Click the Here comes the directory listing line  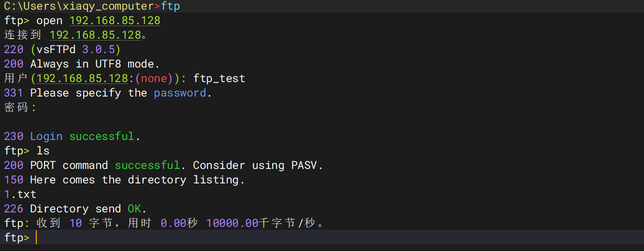[137, 180]
